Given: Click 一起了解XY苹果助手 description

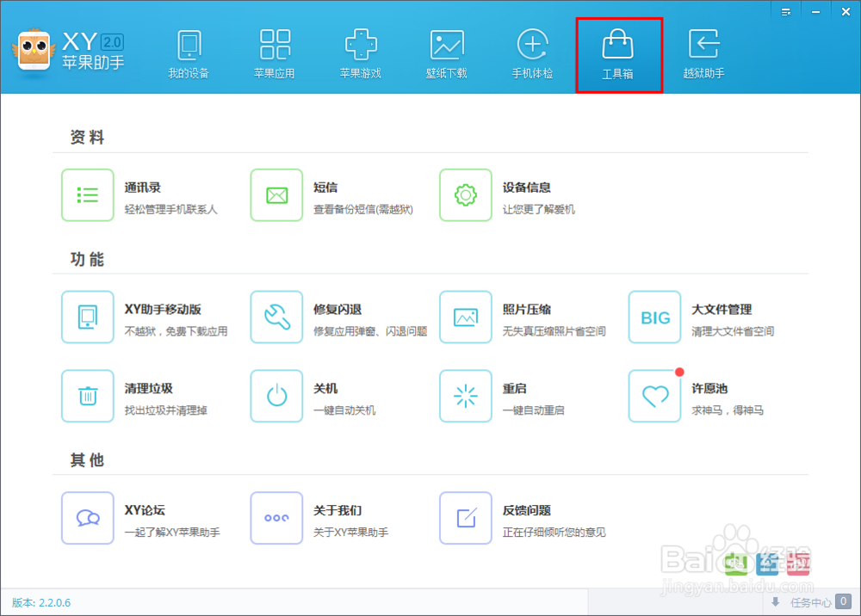Looking at the screenshot, I should [172, 532].
